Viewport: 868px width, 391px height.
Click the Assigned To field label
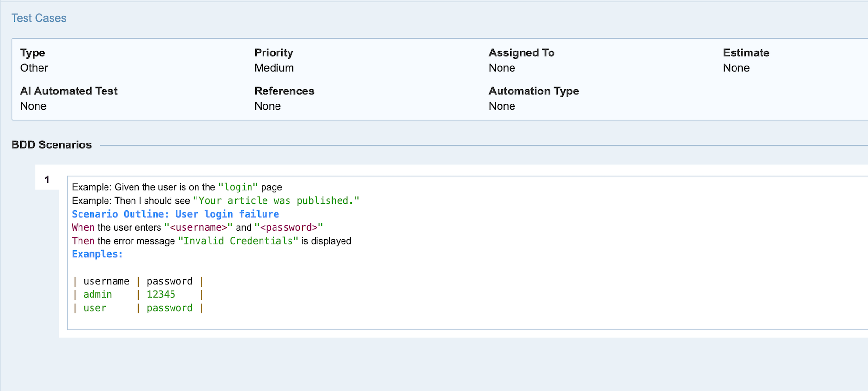522,53
